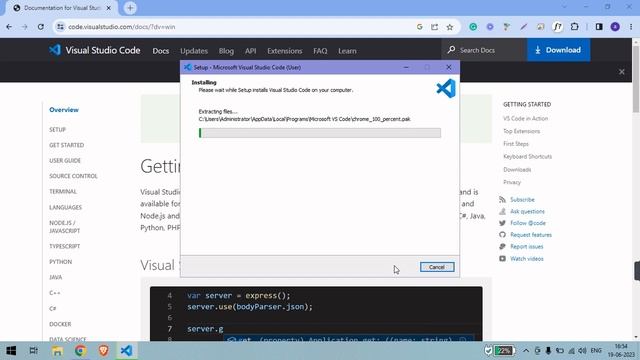
Task: Dismiss the dark banner with X icon
Action: (x=621, y=72)
